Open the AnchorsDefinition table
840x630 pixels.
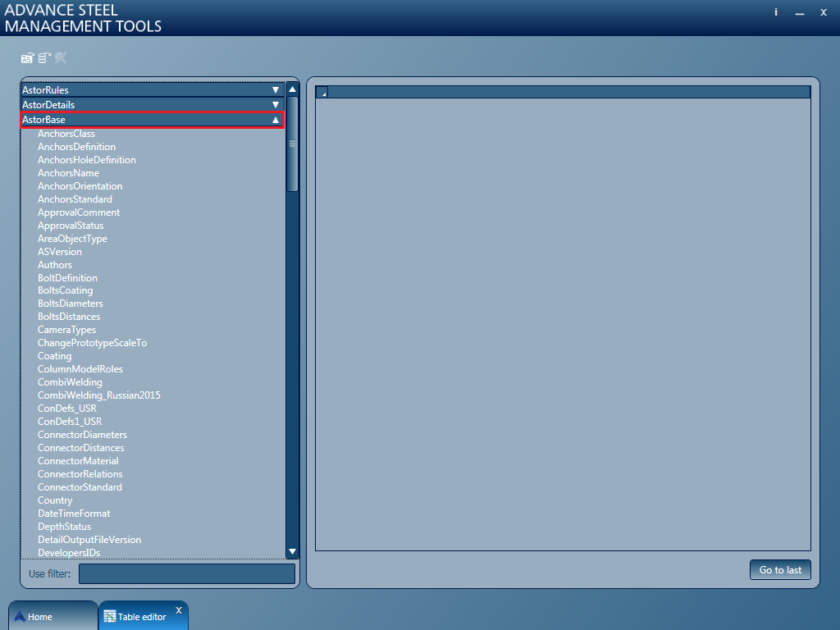76,147
